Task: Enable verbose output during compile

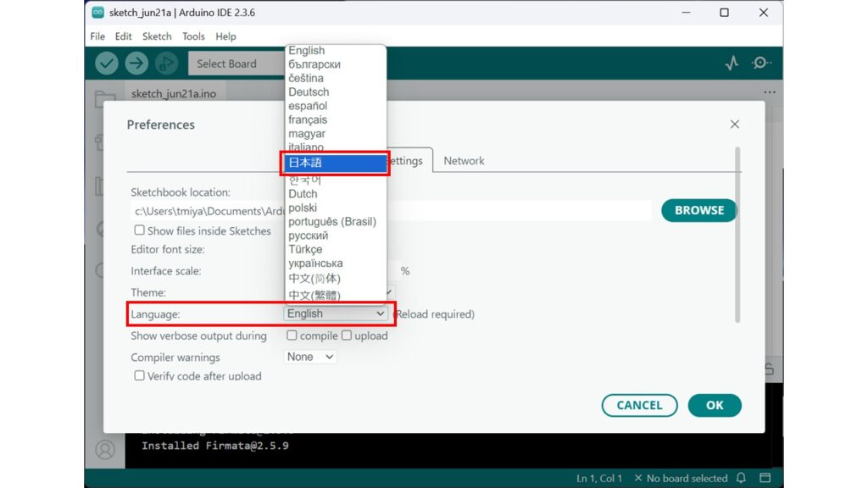Action: (292, 335)
